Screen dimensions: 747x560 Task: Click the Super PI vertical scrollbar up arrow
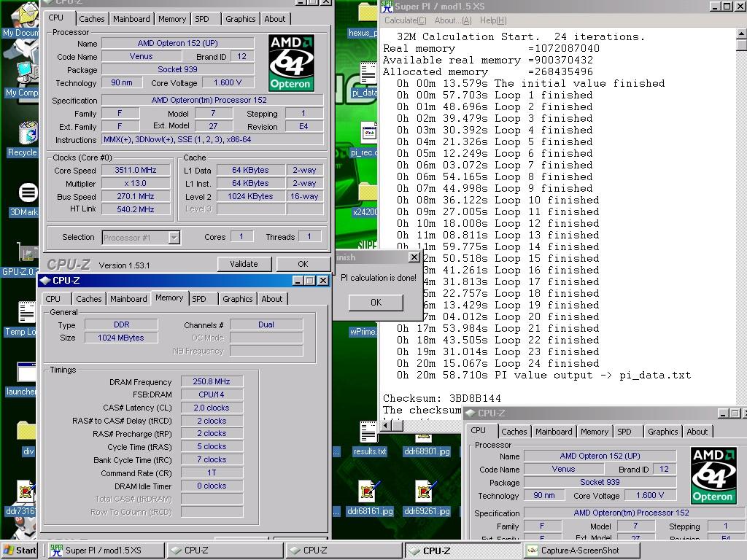(x=741, y=34)
